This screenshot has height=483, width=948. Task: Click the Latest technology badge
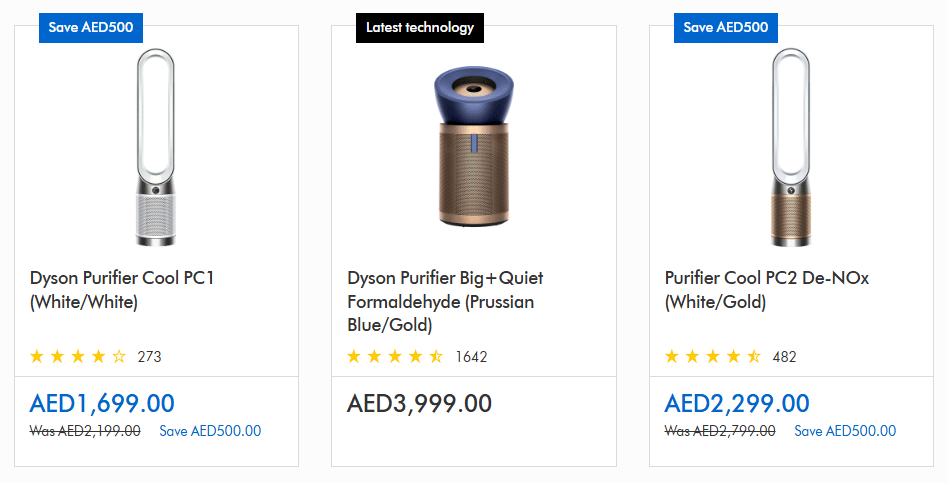(420, 27)
